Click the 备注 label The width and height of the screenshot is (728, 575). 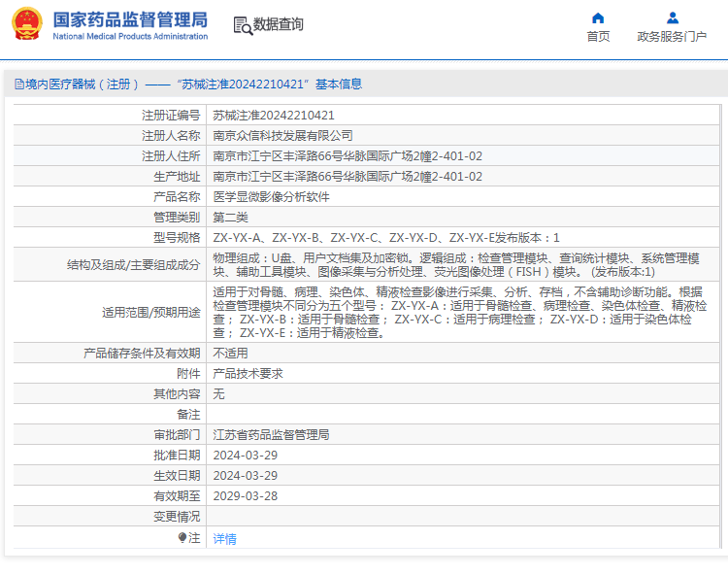point(188,415)
